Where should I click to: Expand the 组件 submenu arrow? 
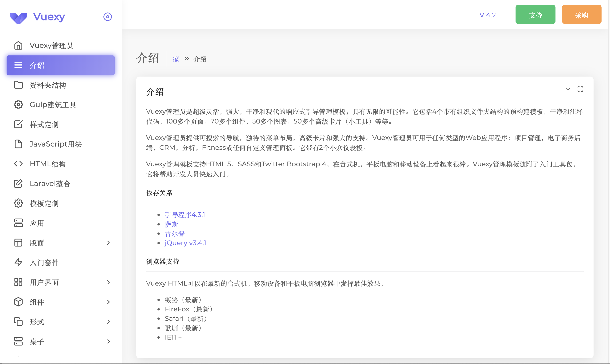coord(109,302)
